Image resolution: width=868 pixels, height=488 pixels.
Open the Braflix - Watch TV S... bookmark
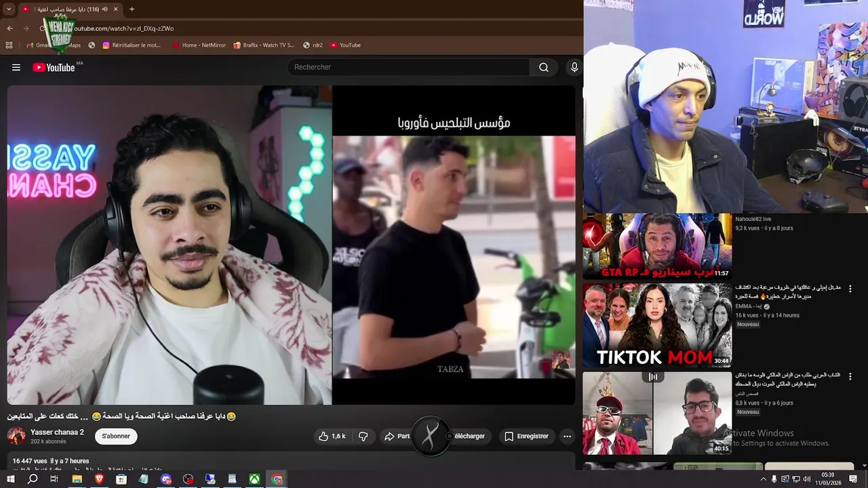point(264,45)
